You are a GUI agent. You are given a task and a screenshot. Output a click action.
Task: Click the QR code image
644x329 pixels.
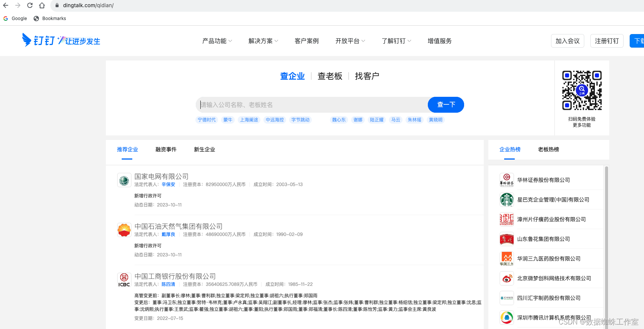(x=582, y=90)
